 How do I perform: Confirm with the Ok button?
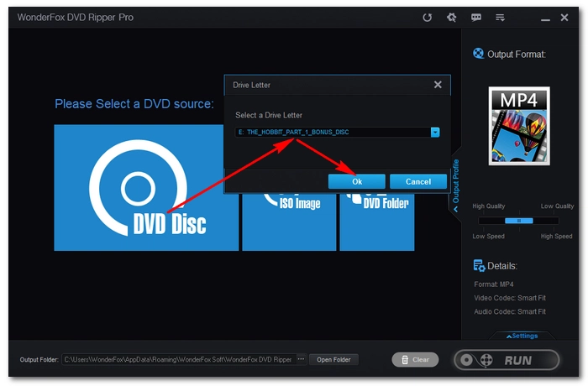point(357,182)
